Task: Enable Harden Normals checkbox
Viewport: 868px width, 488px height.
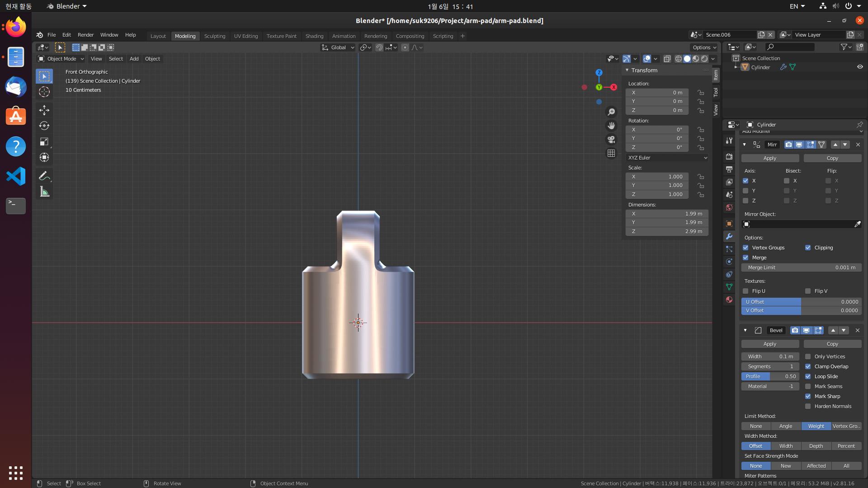Action: [x=808, y=406]
